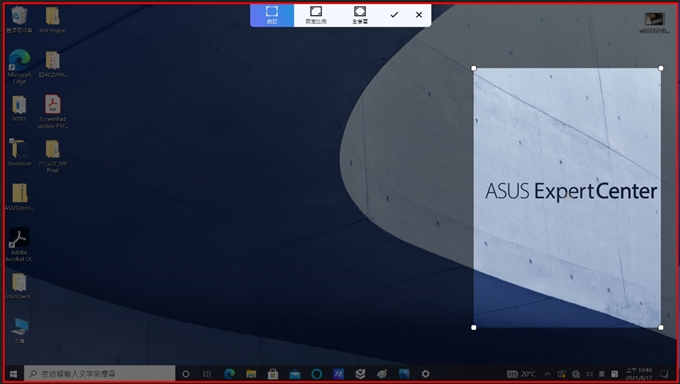Open Microsoft Store from the taskbar
This screenshot has height=384, width=680.
(x=273, y=374)
